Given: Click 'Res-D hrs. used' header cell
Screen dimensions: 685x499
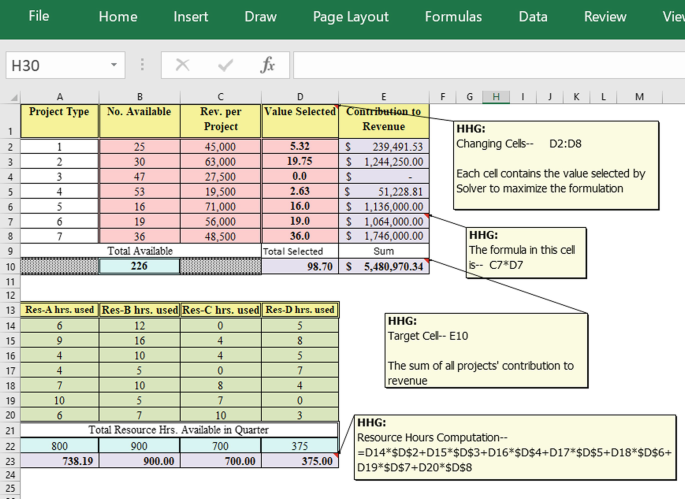Looking at the screenshot, I should coord(300,310).
